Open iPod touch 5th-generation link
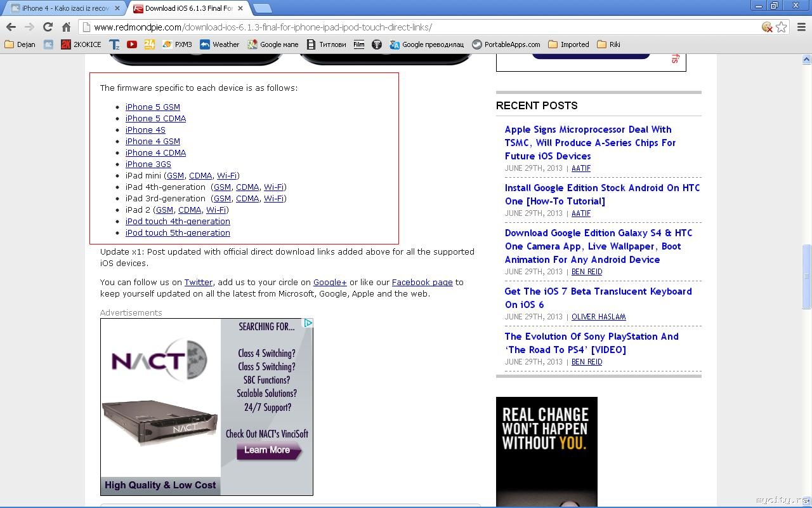This screenshot has height=508, width=812. click(178, 233)
